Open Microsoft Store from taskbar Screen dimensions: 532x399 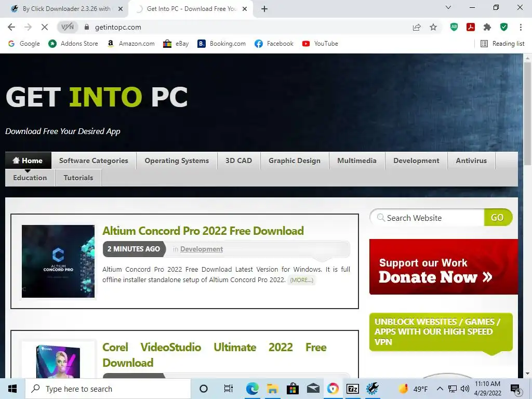click(292, 389)
